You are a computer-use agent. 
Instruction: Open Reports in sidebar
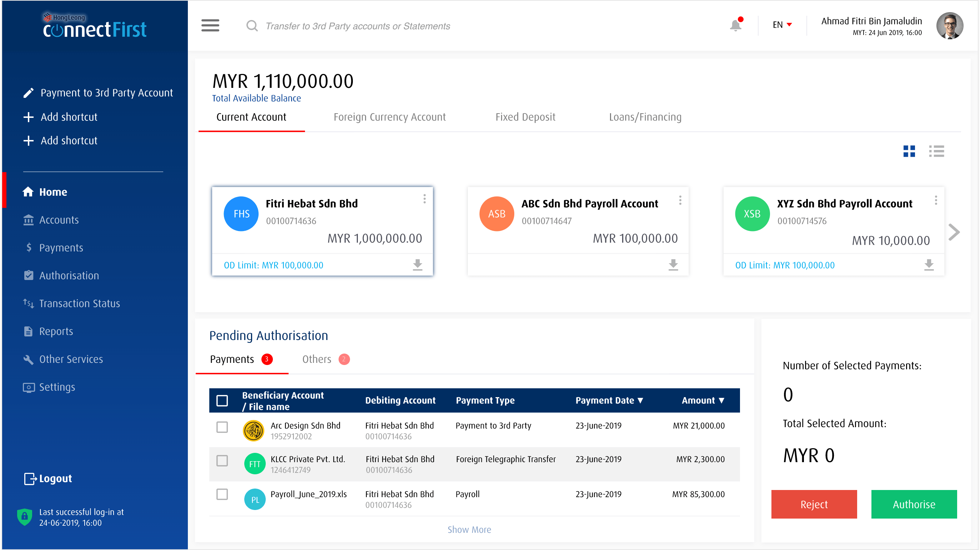coord(47,331)
